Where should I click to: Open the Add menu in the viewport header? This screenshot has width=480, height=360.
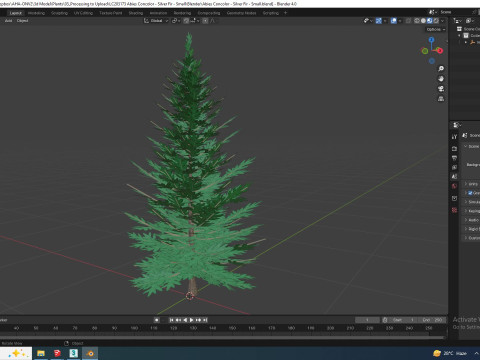click(8, 21)
